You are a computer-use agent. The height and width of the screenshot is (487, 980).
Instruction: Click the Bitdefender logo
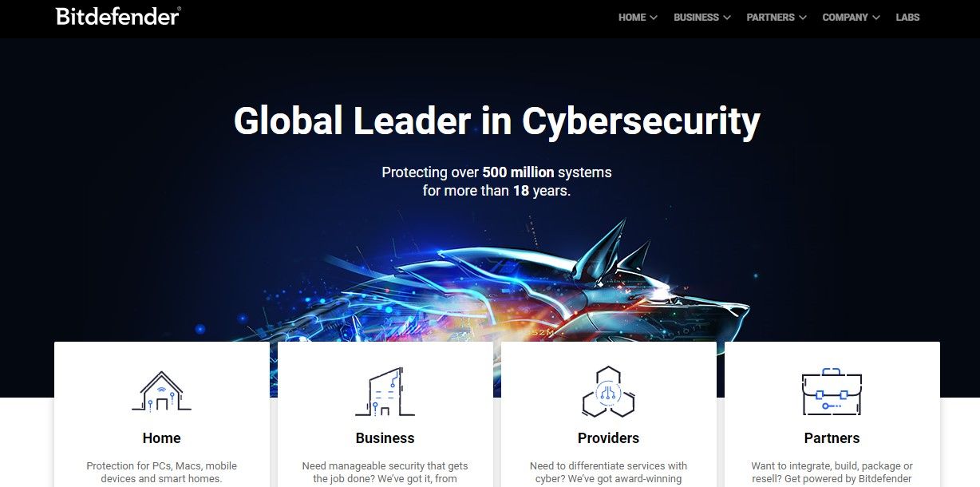point(118,16)
